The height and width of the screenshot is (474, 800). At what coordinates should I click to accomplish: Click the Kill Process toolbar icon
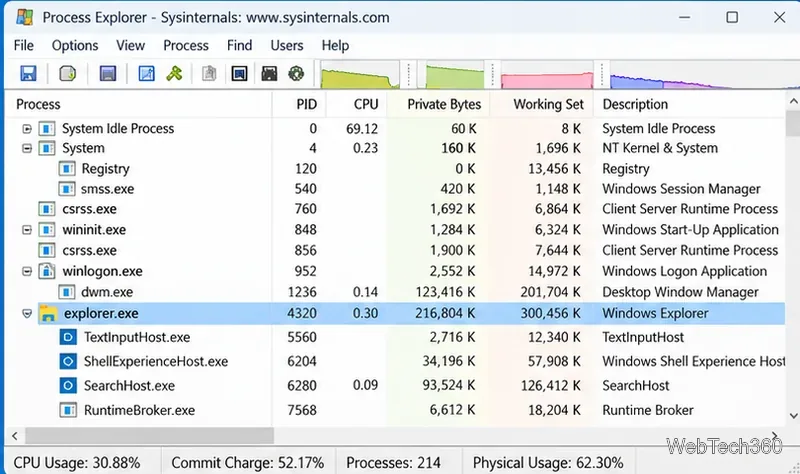coord(174,73)
